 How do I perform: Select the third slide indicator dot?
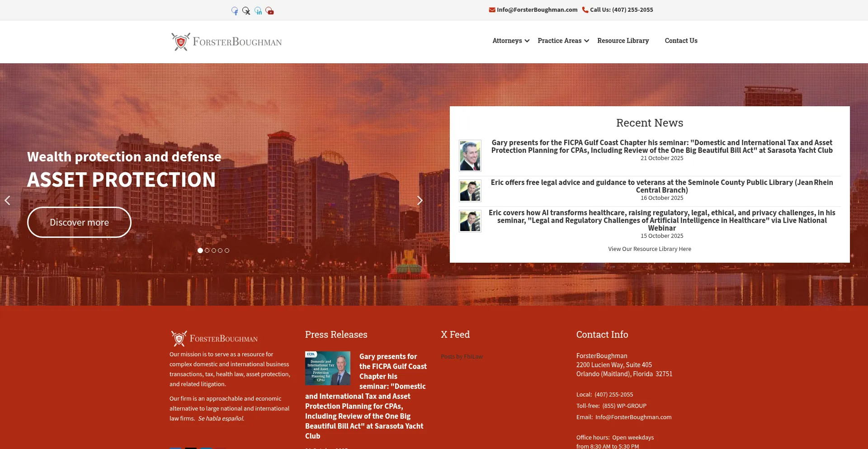[x=214, y=250]
